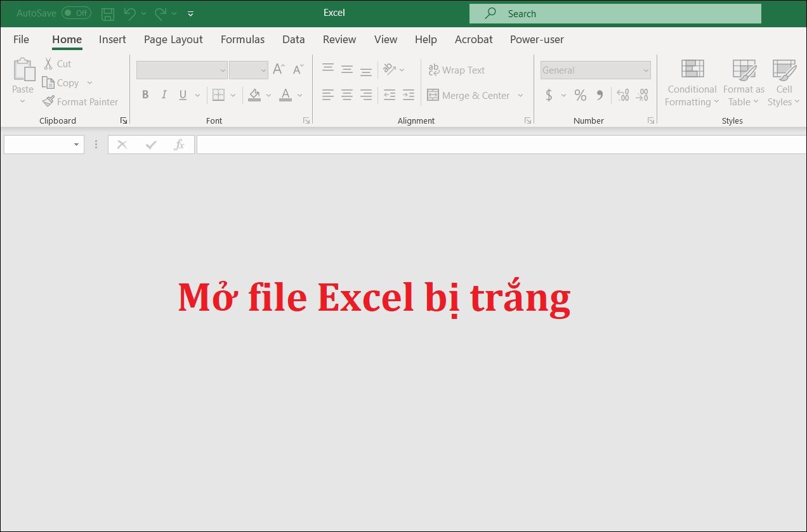Open the File menu

(21, 39)
